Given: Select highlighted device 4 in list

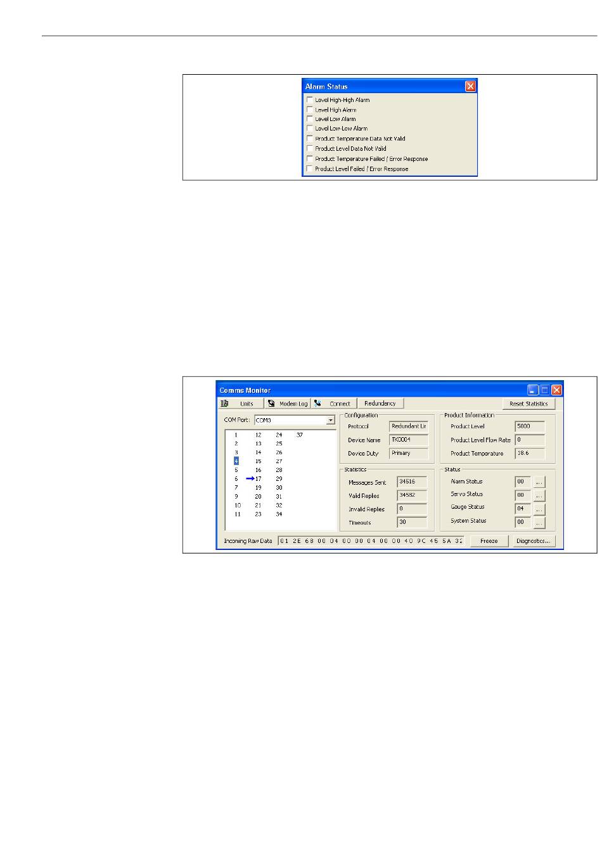Looking at the screenshot, I should pyautogui.click(x=236, y=461).
